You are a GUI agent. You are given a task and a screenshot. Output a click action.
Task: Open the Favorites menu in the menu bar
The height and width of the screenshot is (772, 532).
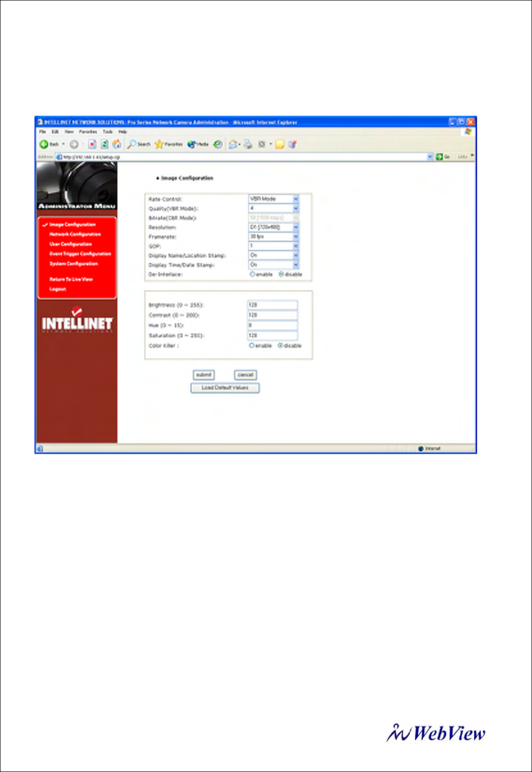(88, 132)
